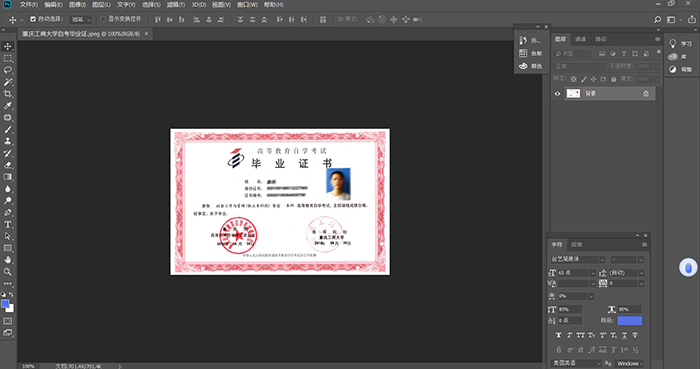The width and height of the screenshot is (700, 369).
Task: Open the 色板 panel button
Action: pyautogui.click(x=531, y=53)
